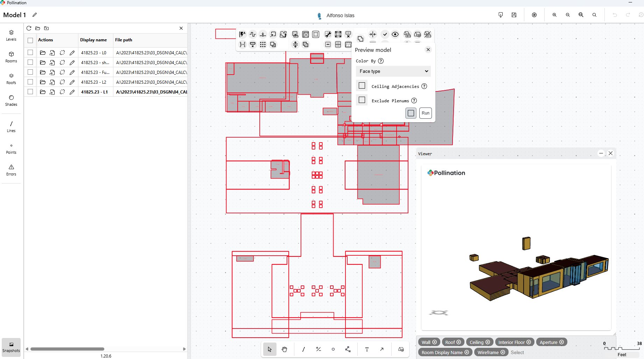The width and height of the screenshot is (644, 359).
Task: Click the Display name column header
Action: [x=93, y=40]
